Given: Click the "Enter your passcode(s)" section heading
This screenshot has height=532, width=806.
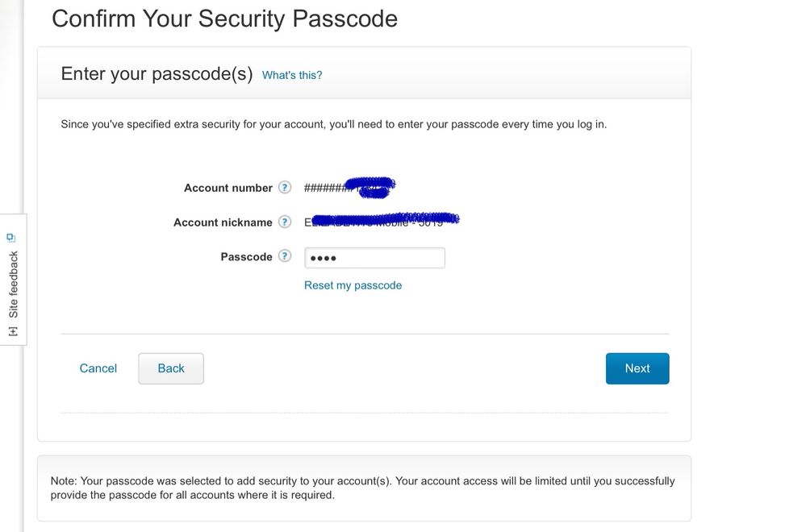Looking at the screenshot, I should tap(157, 74).
